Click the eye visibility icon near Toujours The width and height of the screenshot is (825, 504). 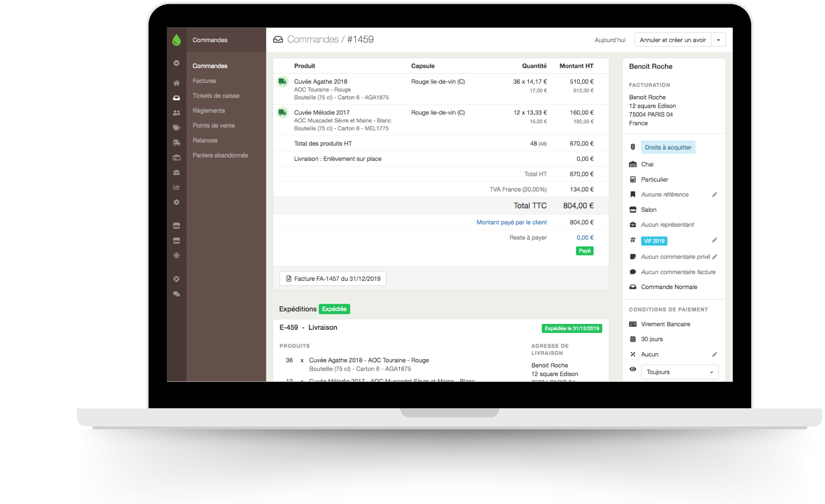(x=633, y=369)
